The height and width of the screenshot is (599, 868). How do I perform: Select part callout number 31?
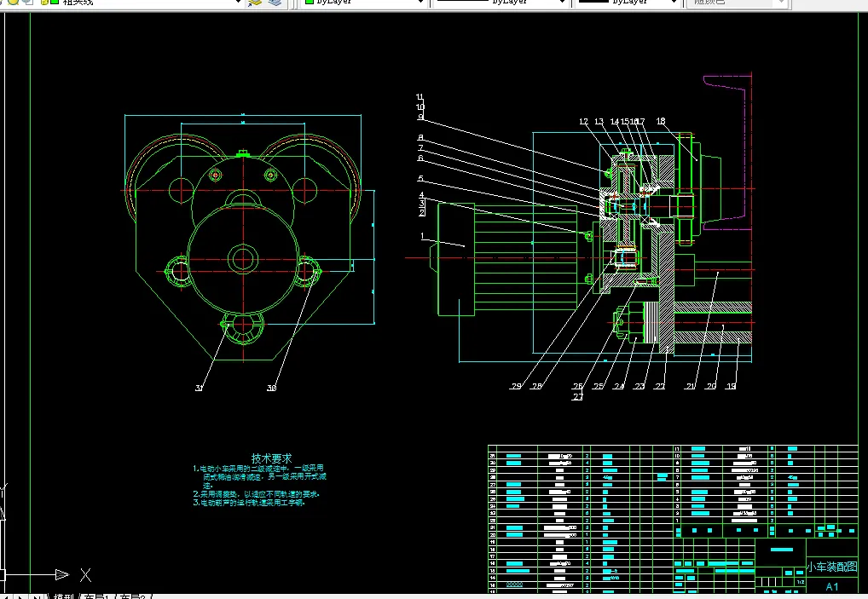pyautogui.click(x=200, y=388)
